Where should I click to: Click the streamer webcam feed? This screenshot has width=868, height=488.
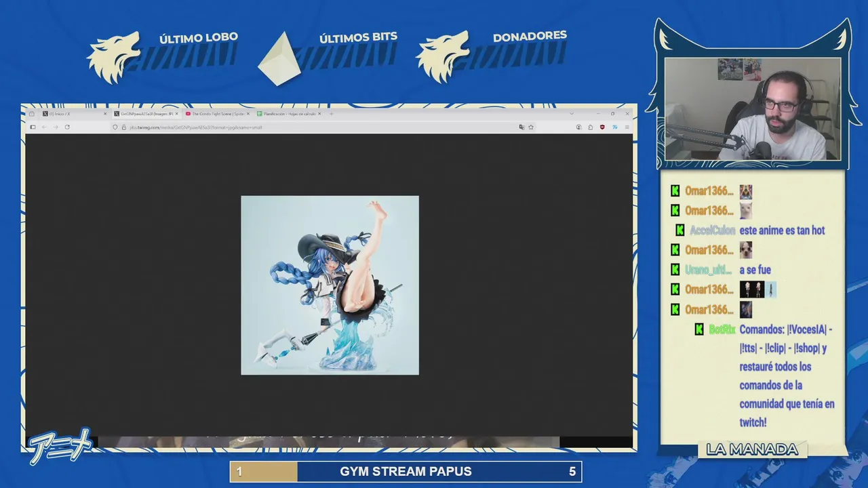753,108
